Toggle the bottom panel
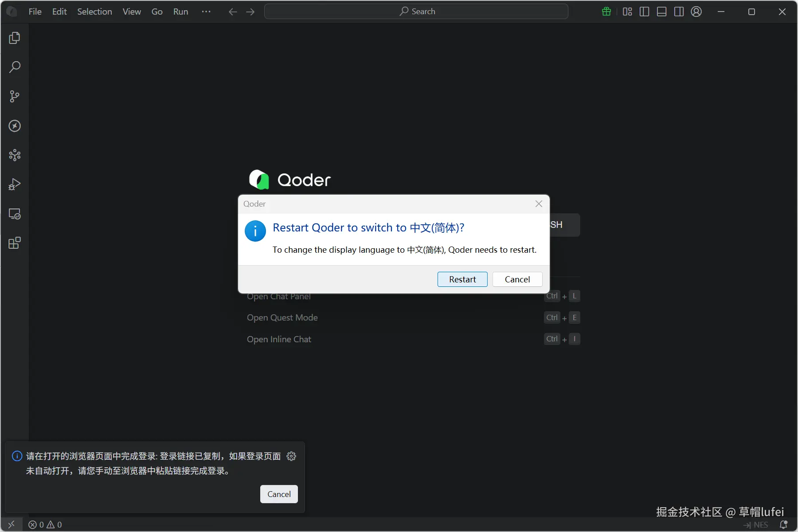The width and height of the screenshot is (798, 532). point(662,12)
